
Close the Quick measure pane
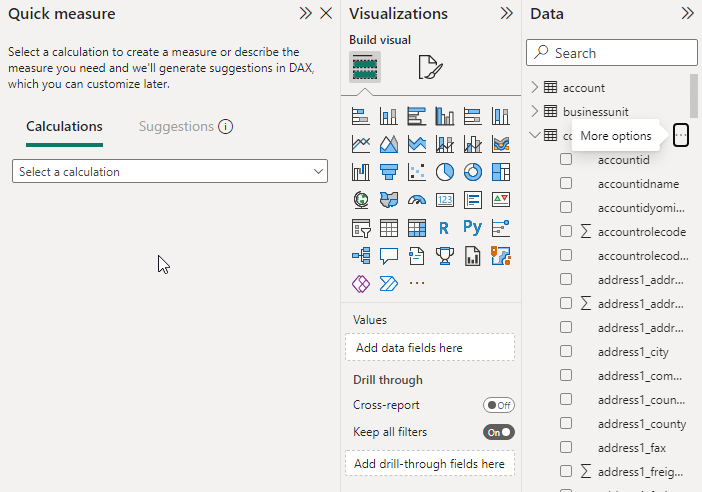coord(325,14)
